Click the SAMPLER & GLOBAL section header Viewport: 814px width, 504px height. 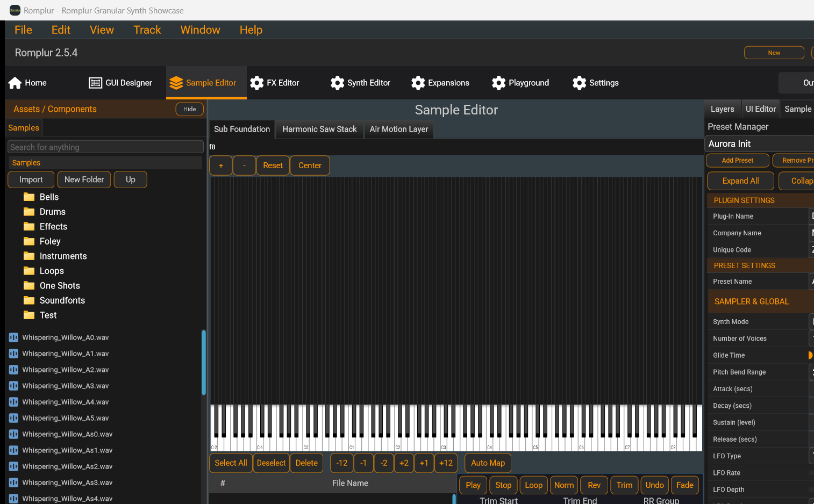(x=761, y=302)
